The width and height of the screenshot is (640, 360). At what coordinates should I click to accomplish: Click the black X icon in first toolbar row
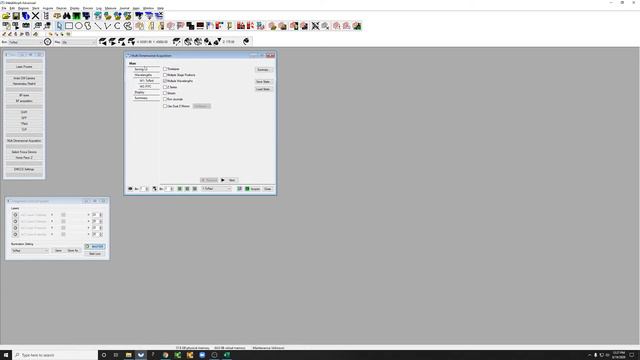coord(36,16)
